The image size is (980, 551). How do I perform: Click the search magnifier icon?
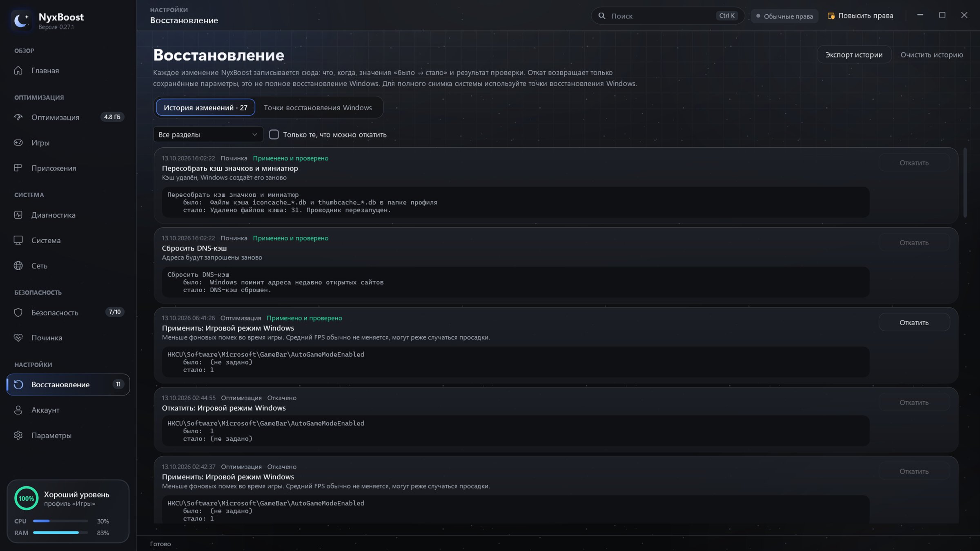click(602, 16)
